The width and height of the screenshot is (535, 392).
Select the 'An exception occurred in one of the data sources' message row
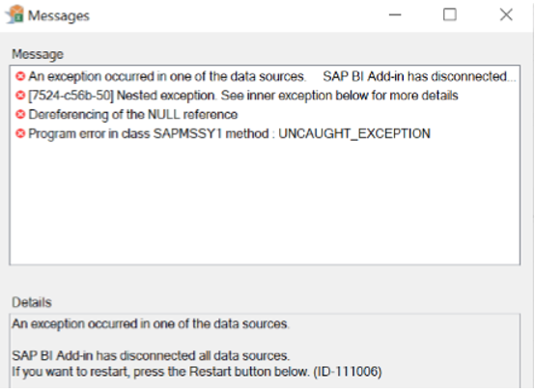pyautogui.click(x=265, y=76)
